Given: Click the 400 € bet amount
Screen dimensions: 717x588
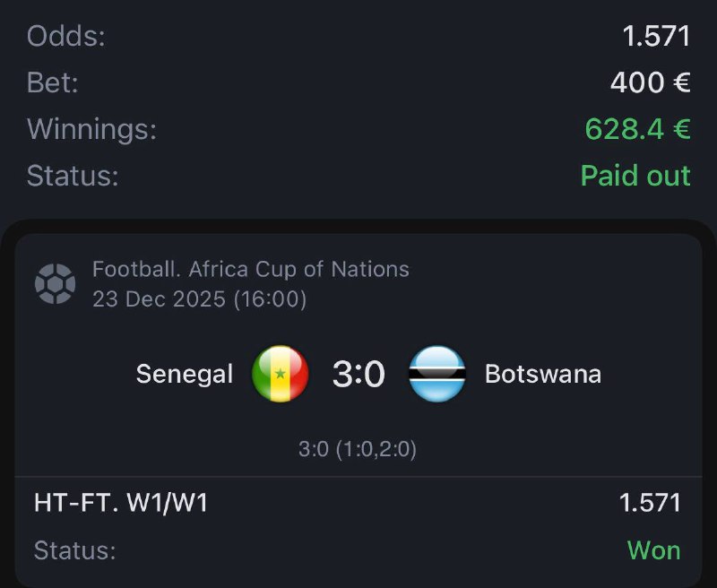Looking at the screenshot, I should point(650,82).
